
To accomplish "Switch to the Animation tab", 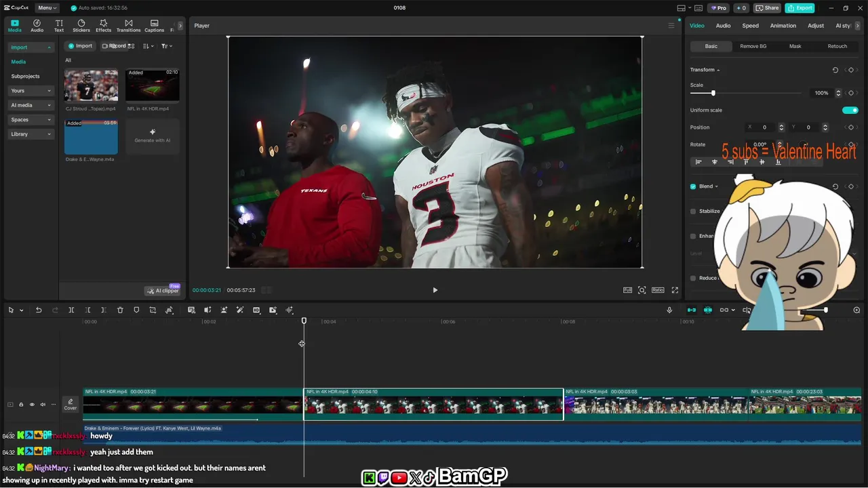I will (x=783, y=26).
